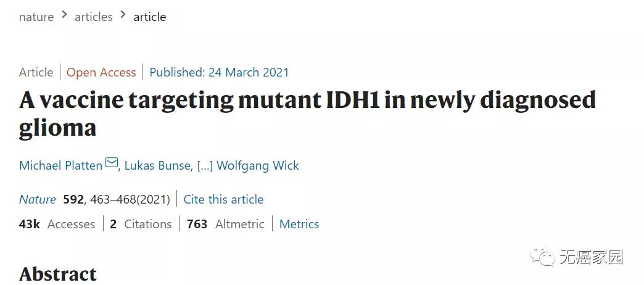The image size is (644, 285).
Task: Click the '2 Citations' count
Action: point(141,224)
